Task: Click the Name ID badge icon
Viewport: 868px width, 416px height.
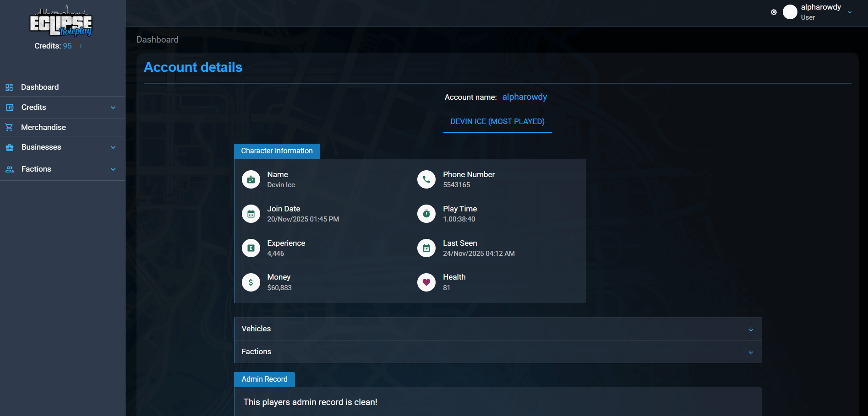Action: pyautogui.click(x=251, y=179)
